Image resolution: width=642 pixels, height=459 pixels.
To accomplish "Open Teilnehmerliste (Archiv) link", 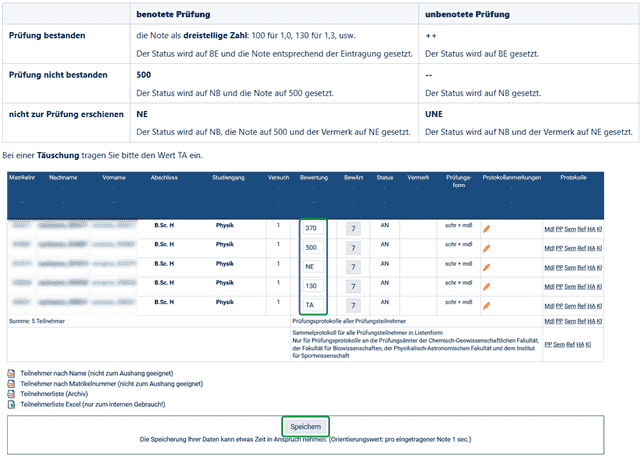I will pyautogui.click(x=54, y=394).
